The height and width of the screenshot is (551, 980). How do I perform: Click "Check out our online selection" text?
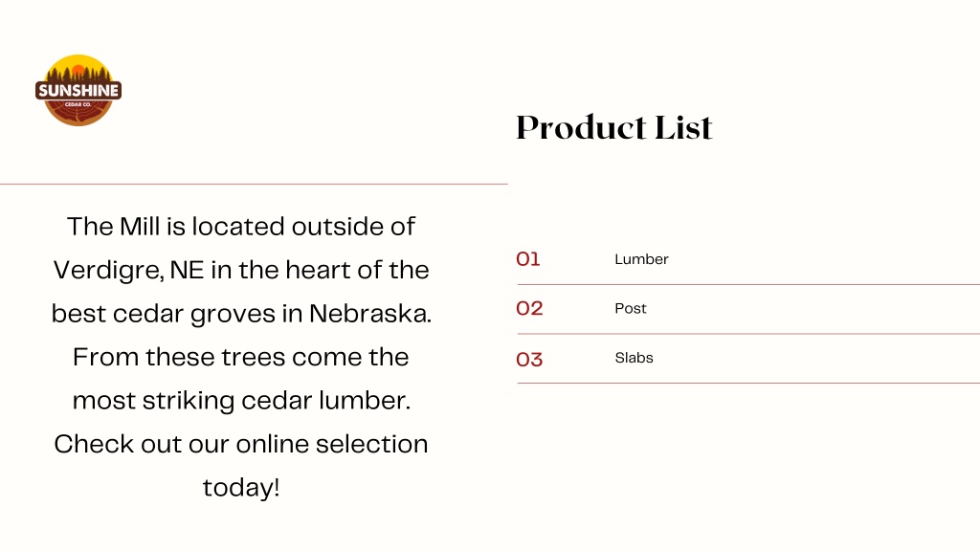(241, 444)
